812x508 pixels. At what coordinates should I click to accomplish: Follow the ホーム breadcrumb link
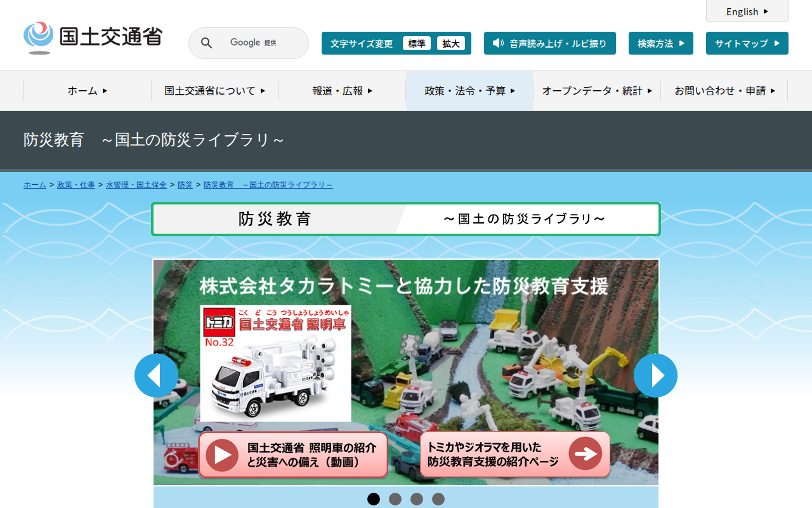pos(35,185)
